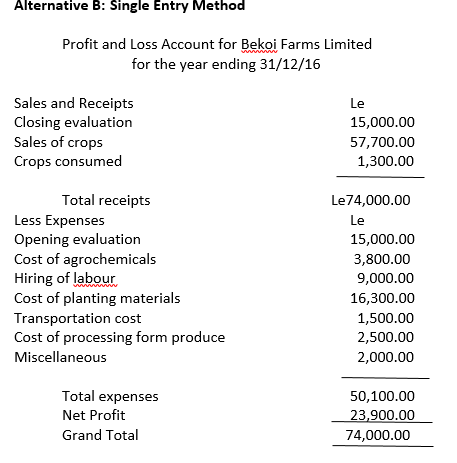Click the Net Profit label
This screenshot has width=457, height=463.
94,415
